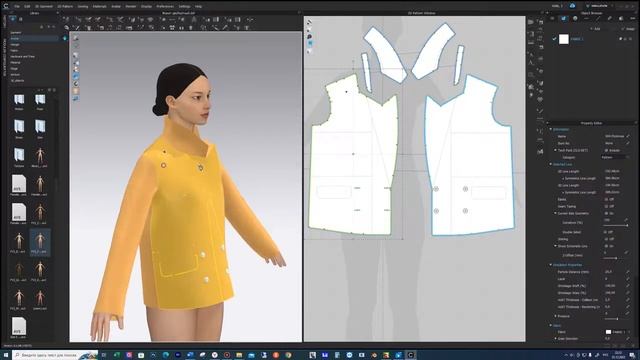Screen dimensions: 640x360
Task: Expand the Pressure row
Action: point(556,316)
